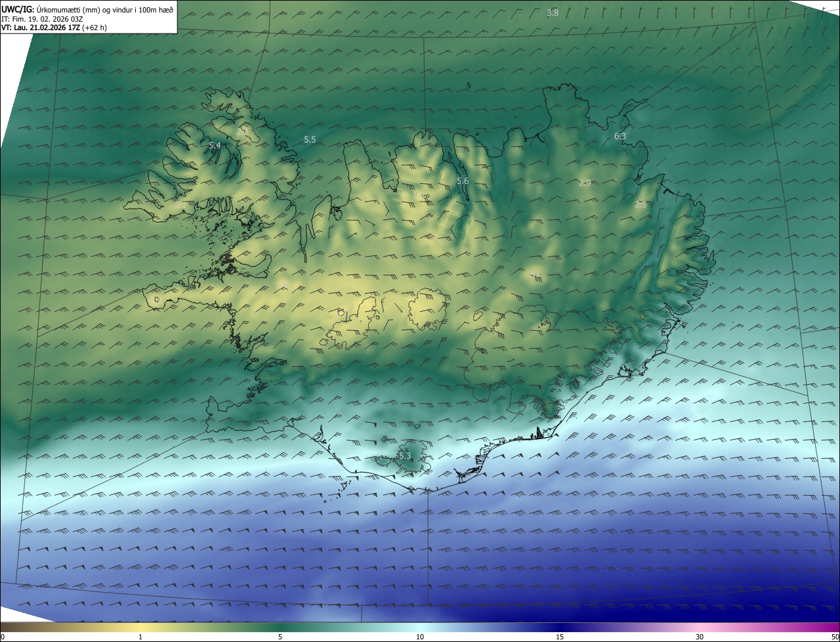The width and height of the screenshot is (840, 642).
Task: Click the color scale label 5
Action: pyautogui.click(x=280, y=637)
